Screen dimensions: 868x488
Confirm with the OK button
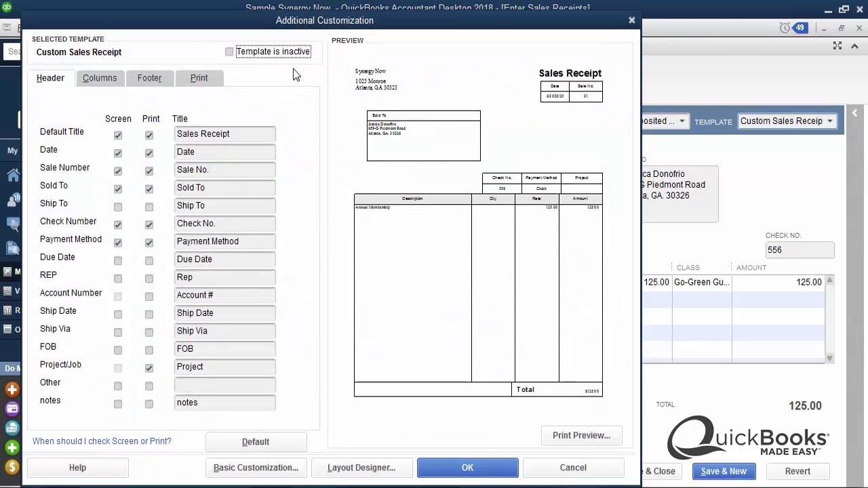[468, 468]
